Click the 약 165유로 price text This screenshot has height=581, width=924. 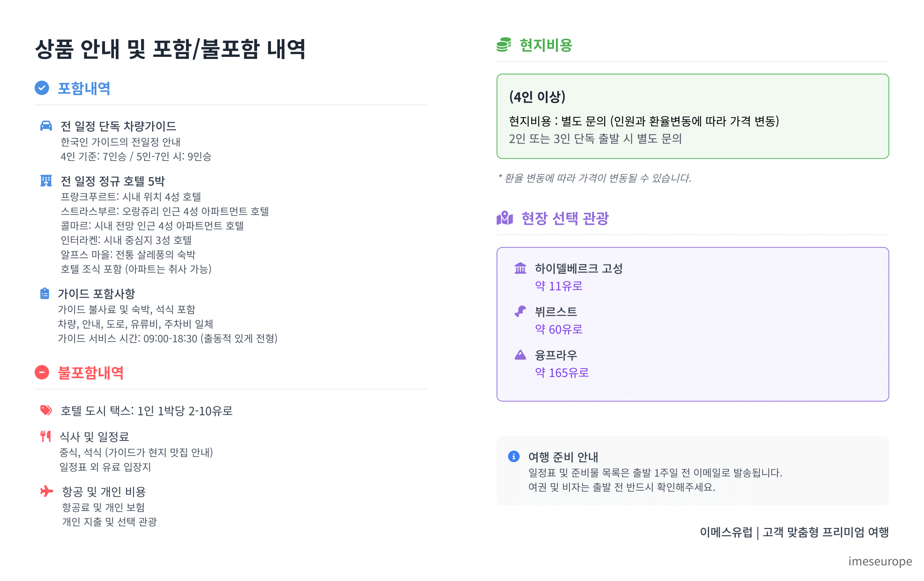click(x=562, y=372)
